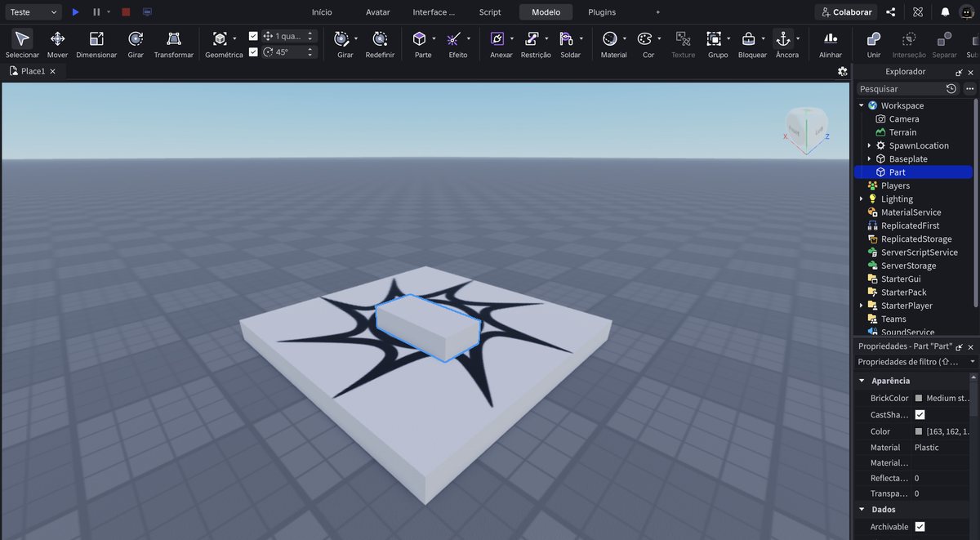Open the viewport settings gear
Viewport: 980px width, 540px height.
tap(842, 71)
